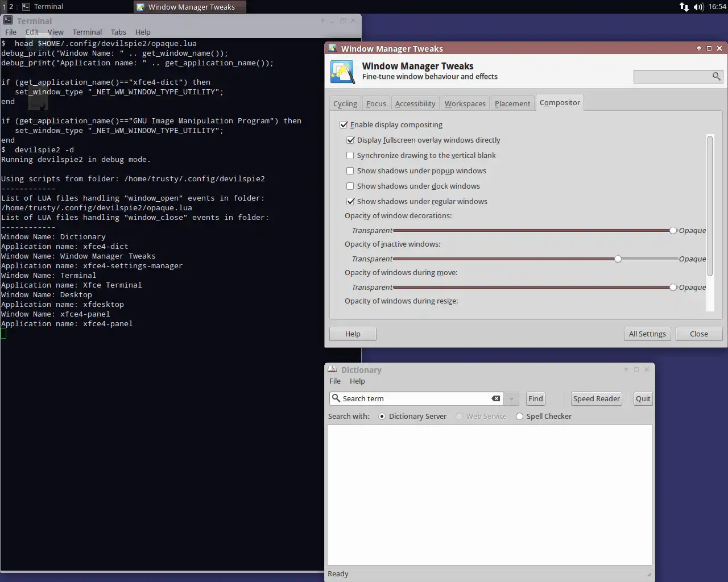Open the Terminal Edit menu
This screenshot has height=582, width=728.
(x=32, y=32)
